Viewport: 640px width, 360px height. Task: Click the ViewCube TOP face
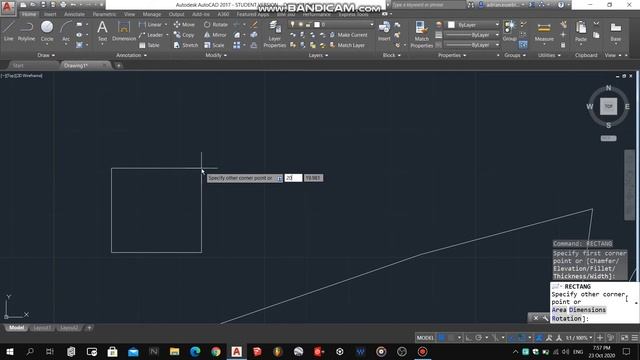pos(608,107)
